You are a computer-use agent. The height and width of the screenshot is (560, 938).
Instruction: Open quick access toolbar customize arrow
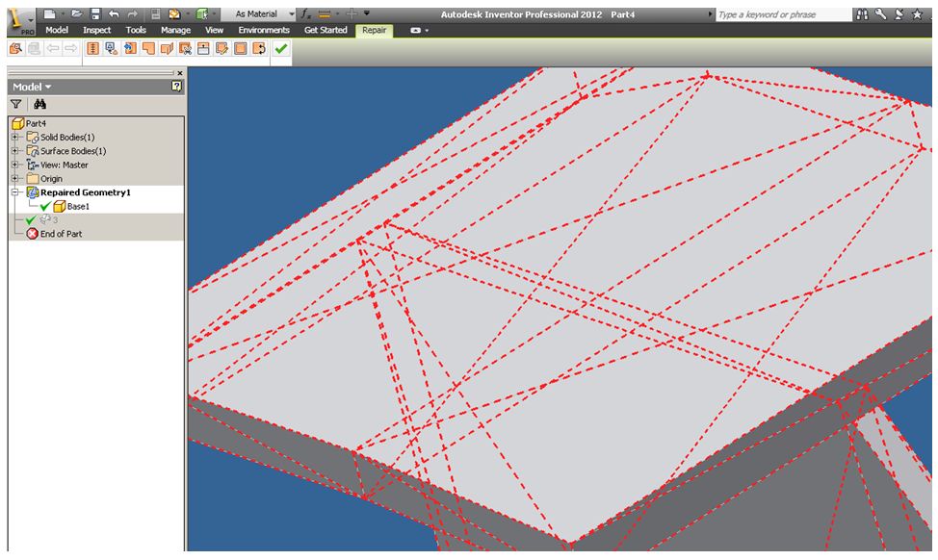point(367,13)
